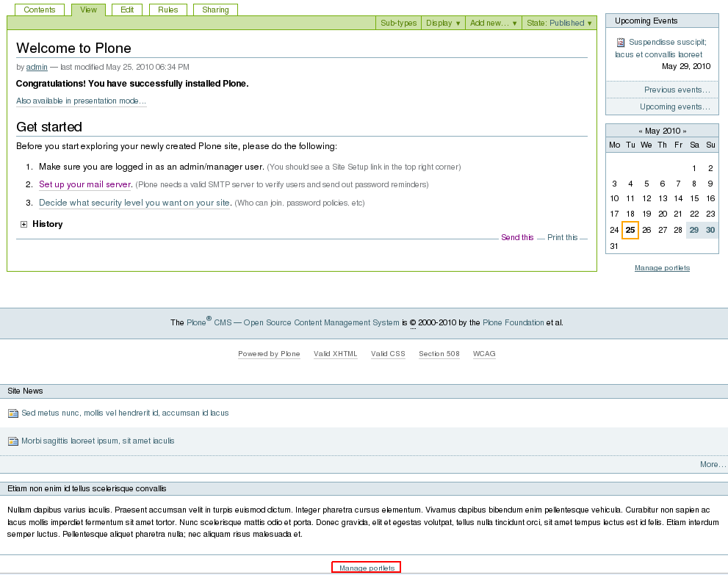Click the Upcoming Events portlet header
Viewport: 728px width, 575px height.
pyautogui.click(x=662, y=21)
